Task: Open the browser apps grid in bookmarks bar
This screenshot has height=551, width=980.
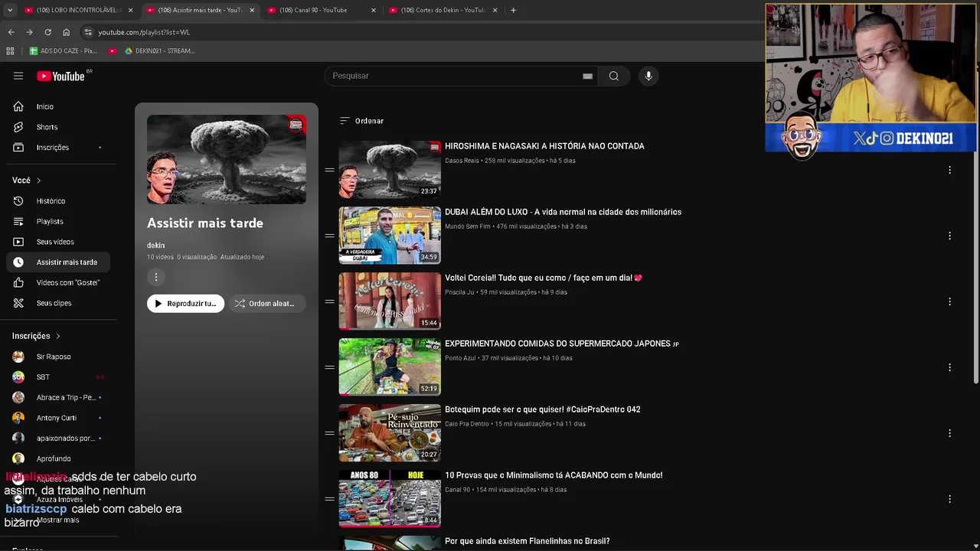Action: [x=10, y=51]
